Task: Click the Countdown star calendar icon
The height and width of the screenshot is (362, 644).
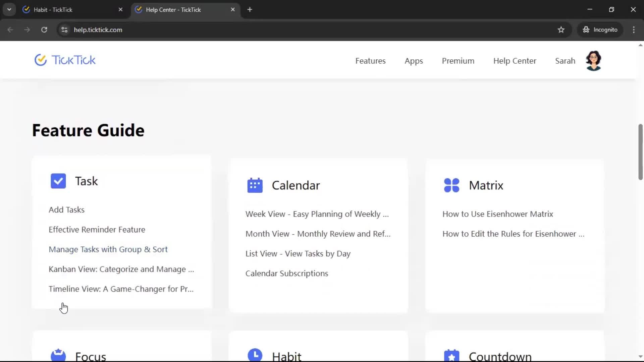Action: point(451,356)
